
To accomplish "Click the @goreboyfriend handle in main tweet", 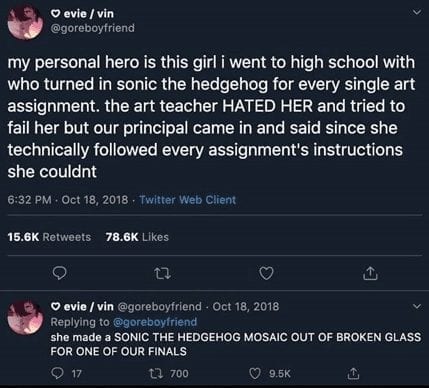I will click(x=92, y=28).
